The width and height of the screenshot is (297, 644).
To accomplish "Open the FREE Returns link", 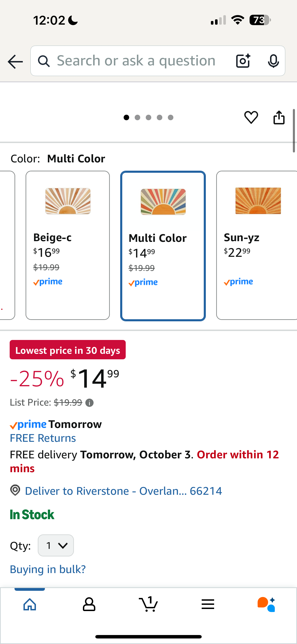I will coord(43,438).
